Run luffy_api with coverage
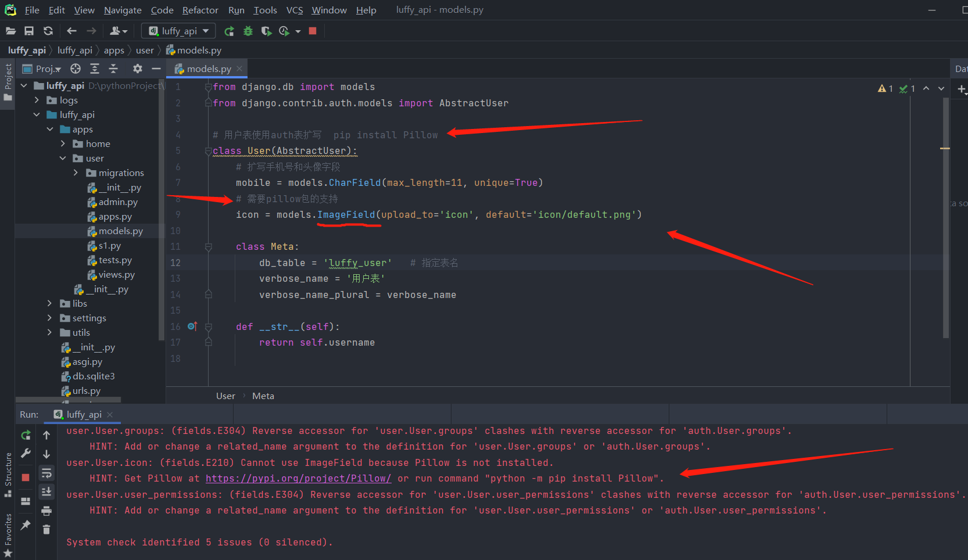The image size is (968, 560). coord(266,31)
